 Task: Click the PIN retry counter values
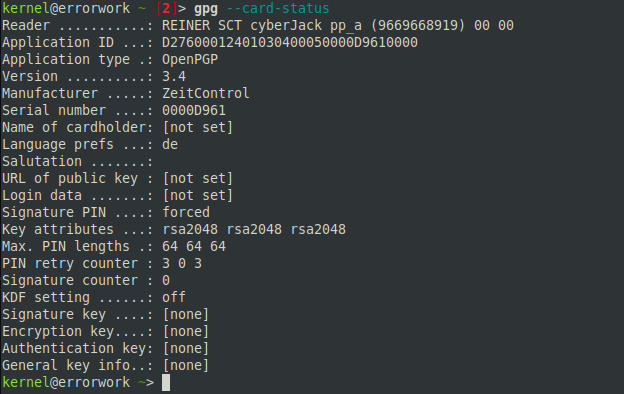pos(182,263)
